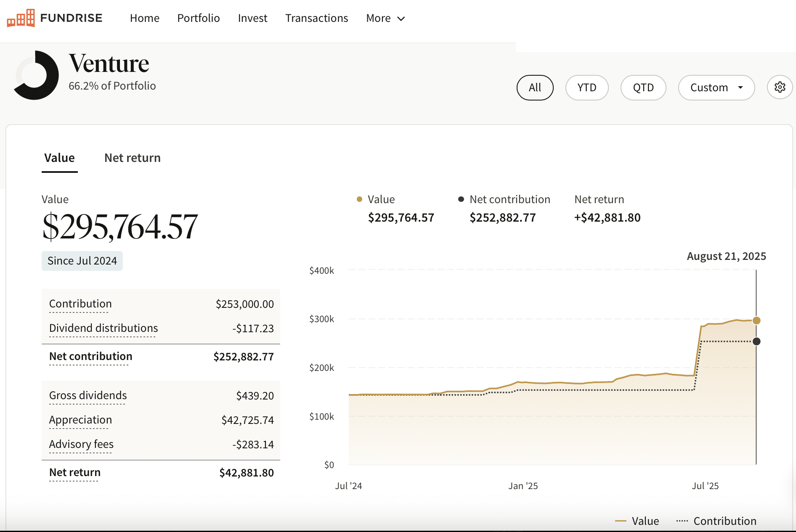Click the Contribution label in table
796x532 pixels.
click(x=80, y=304)
